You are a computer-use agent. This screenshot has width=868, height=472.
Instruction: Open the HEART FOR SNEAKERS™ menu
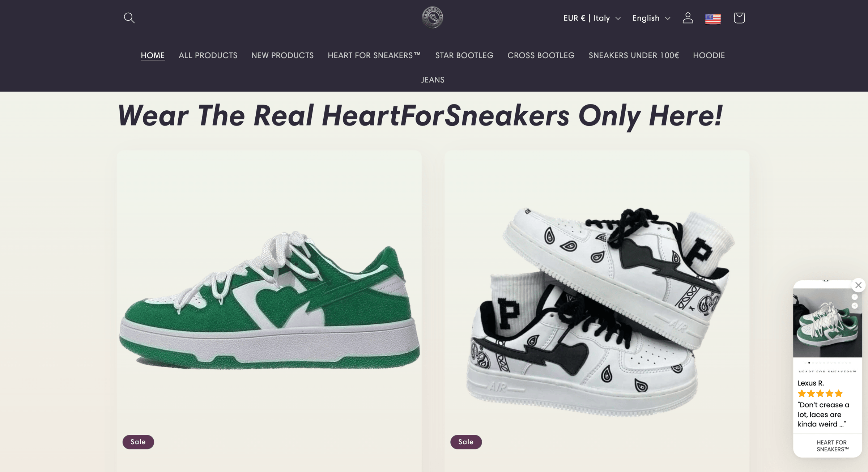[x=374, y=55]
